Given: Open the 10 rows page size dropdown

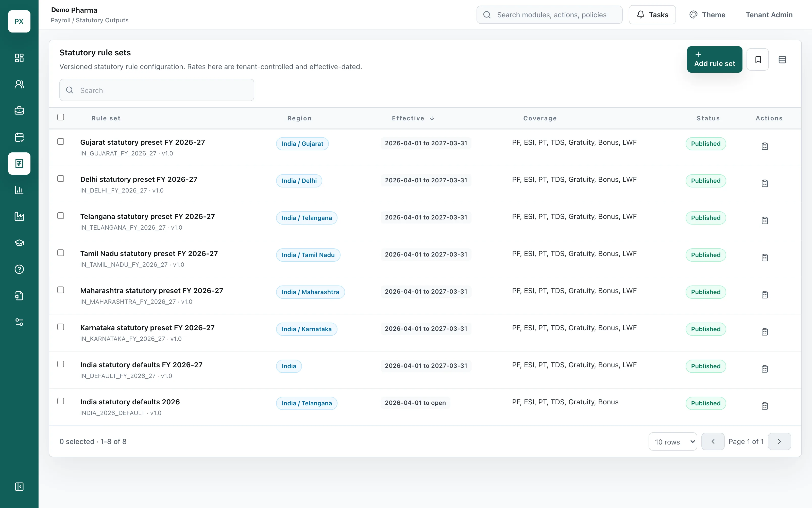Looking at the screenshot, I should (x=673, y=441).
